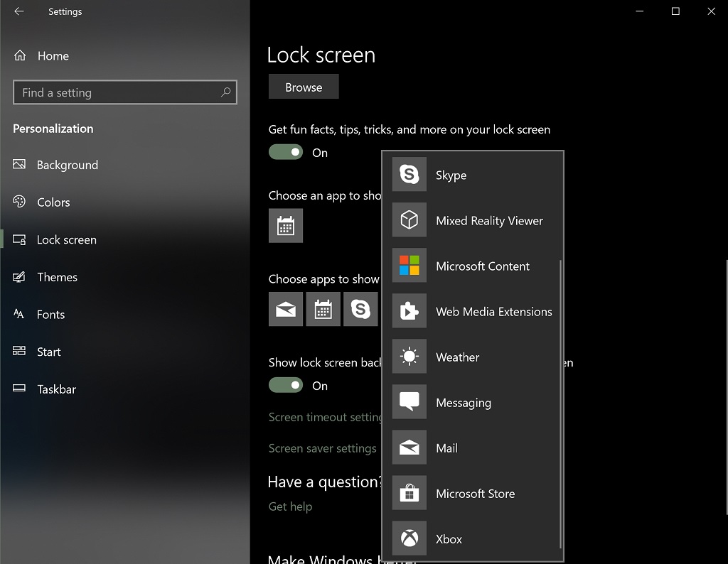728x564 pixels.
Task: Pick Weather from the app list
Action: [x=473, y=356]
